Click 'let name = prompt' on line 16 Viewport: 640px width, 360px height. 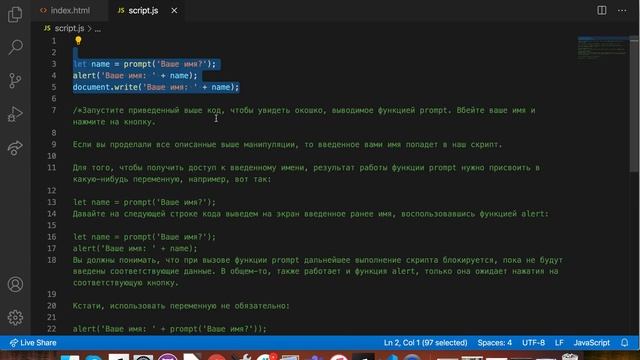144,237
